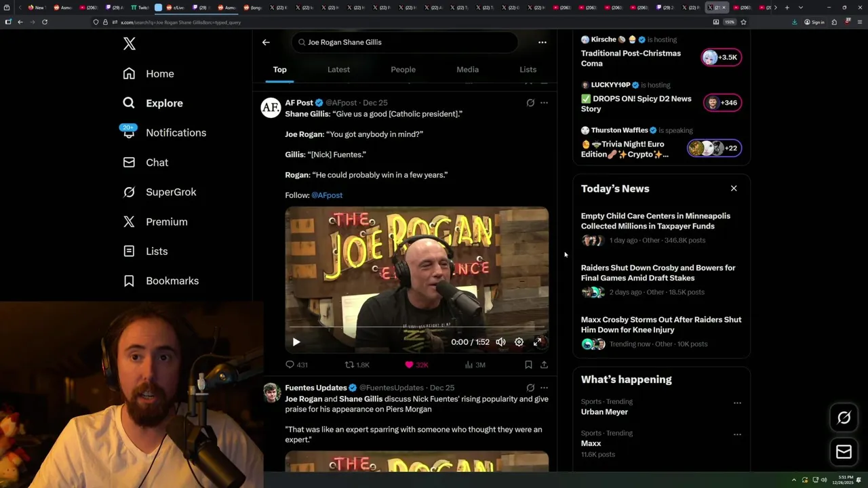Open the floating Grok button

click(844, 418)
